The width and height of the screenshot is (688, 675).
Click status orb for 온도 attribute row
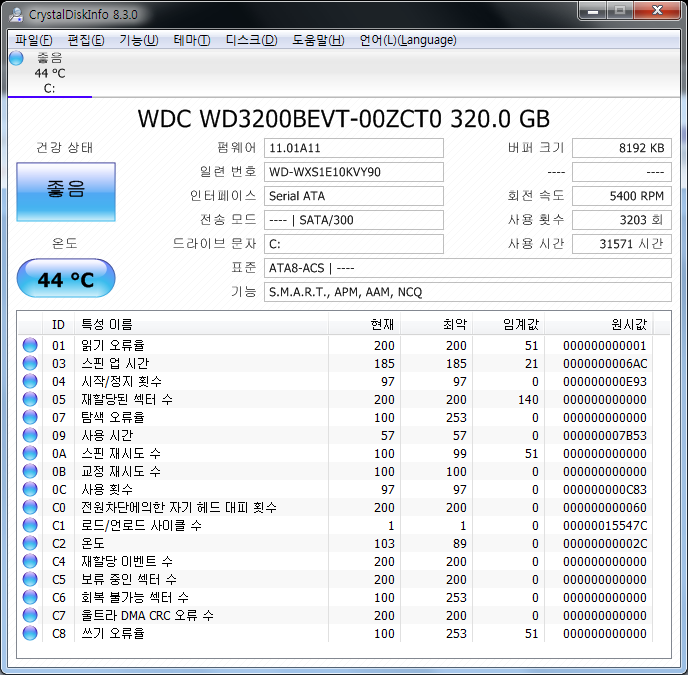point(30,543)
